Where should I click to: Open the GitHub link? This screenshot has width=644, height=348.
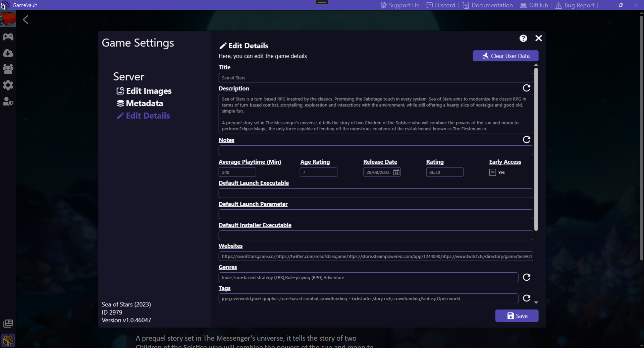pos(534,5)
